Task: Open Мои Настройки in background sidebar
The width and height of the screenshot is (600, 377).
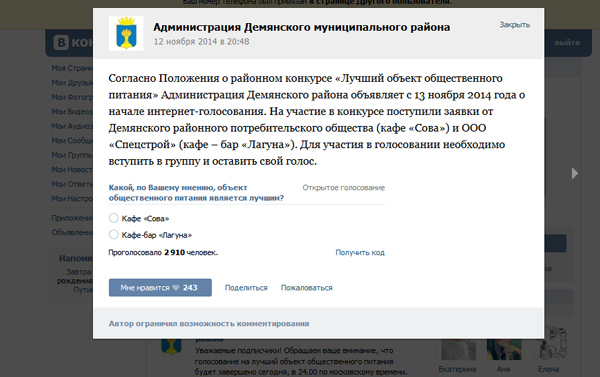Action: click(72, 199)
